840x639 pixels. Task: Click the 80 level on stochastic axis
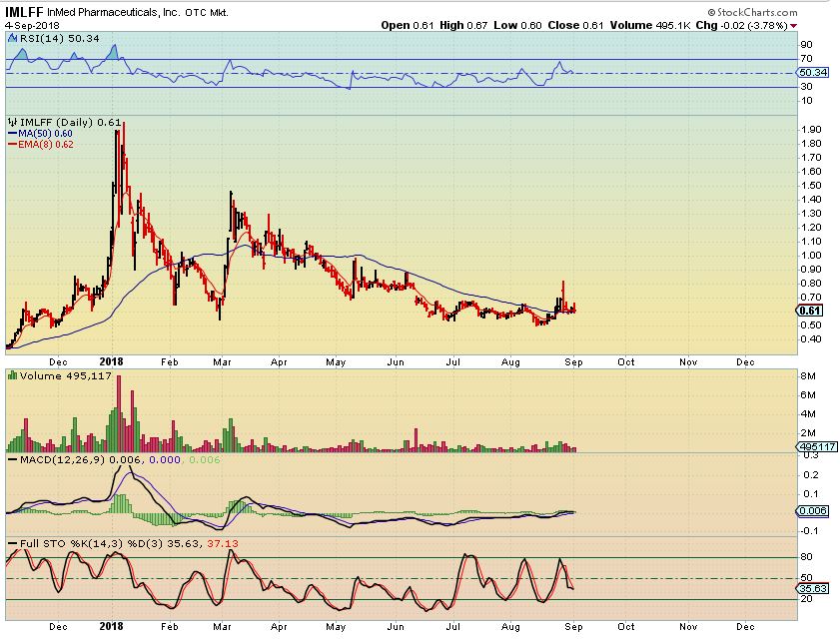[806, 556]
